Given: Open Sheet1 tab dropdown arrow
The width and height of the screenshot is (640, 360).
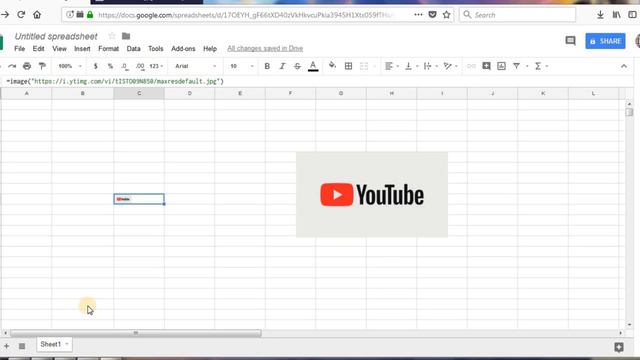Looking at the screenshot, I should tap(67, 344).
